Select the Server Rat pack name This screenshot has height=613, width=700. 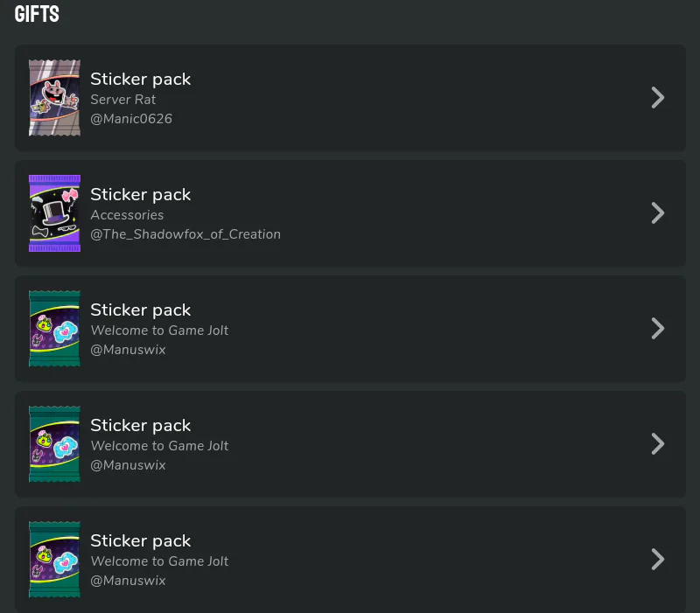coord(123,100)
